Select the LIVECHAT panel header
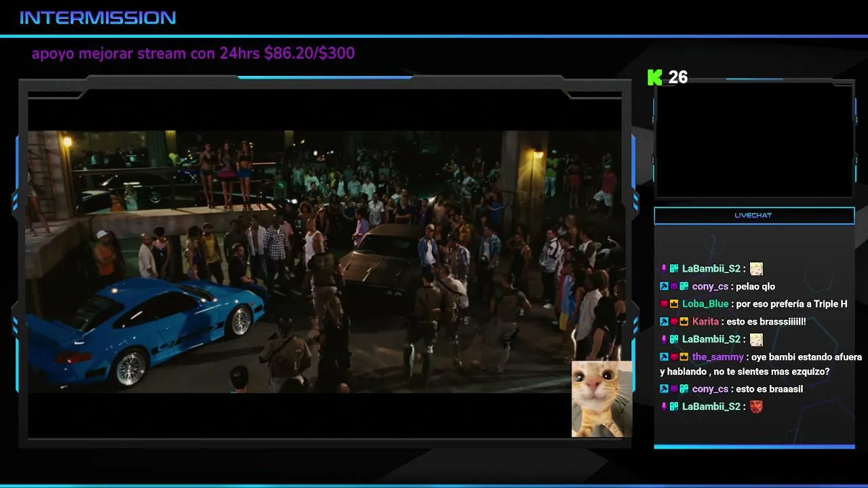The image size is (868, 488). tap(754, 216)
